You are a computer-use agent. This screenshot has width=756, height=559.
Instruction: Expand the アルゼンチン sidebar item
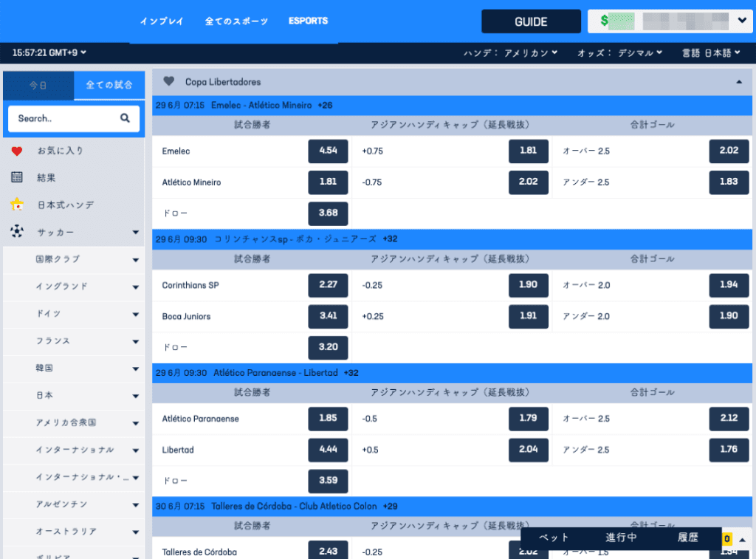pyautogui.click(x=136, y=505)
